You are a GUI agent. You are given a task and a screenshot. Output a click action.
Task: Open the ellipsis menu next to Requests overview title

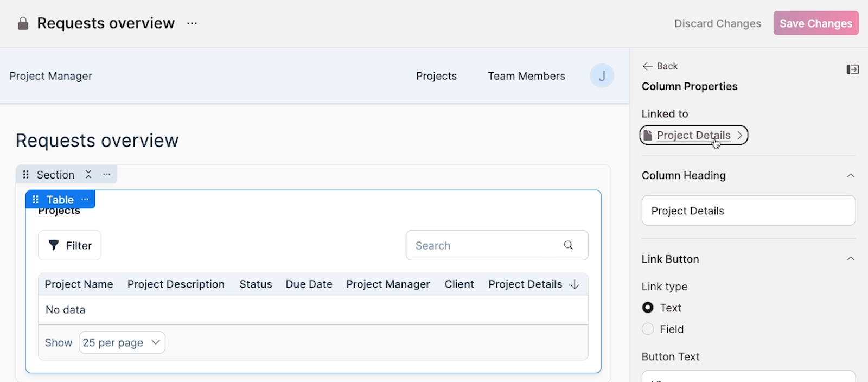(192, 23)
